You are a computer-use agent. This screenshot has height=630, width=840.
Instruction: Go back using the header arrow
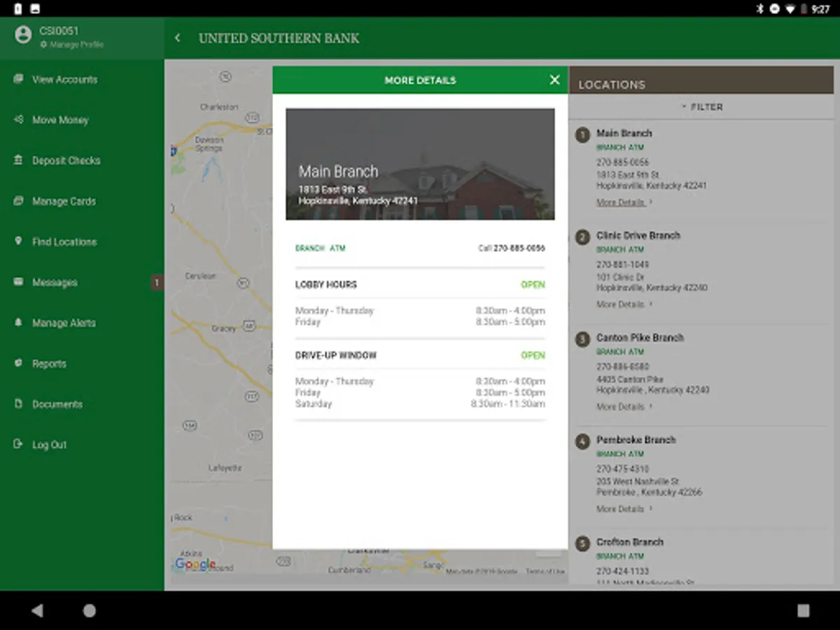point(177,38)
